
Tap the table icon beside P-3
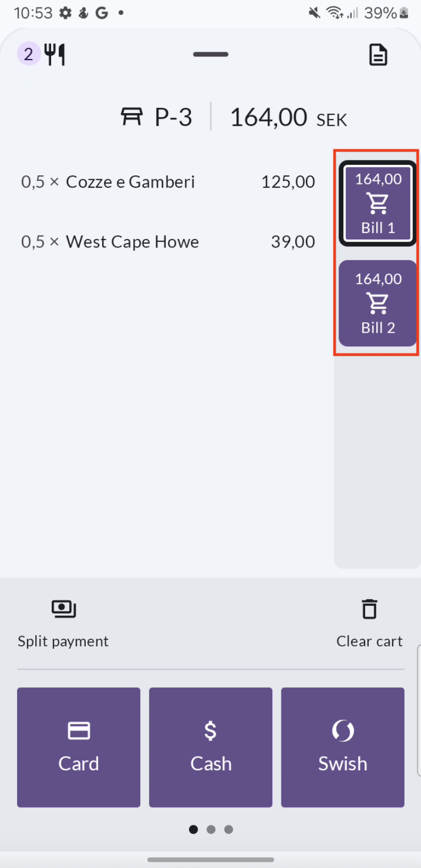[132, 117]
